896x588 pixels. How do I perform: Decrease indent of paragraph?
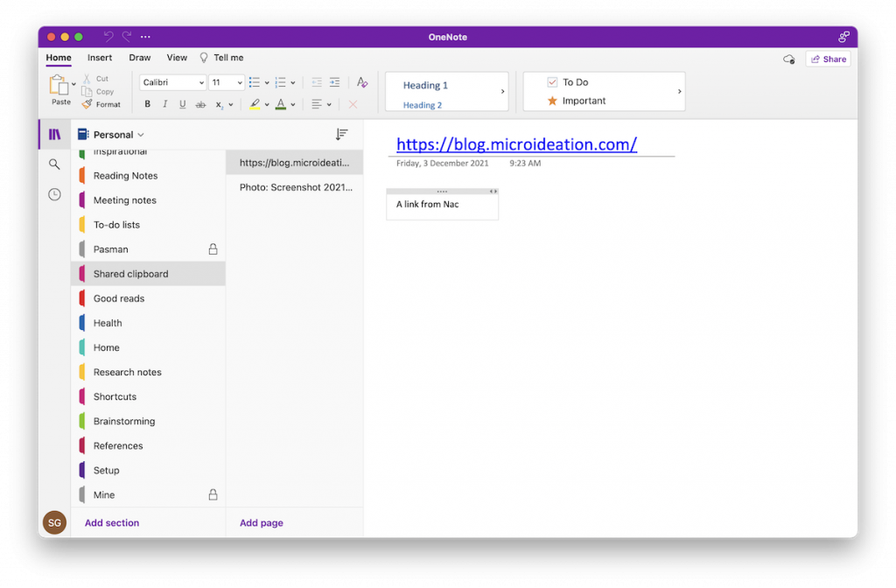pos(317,82)
